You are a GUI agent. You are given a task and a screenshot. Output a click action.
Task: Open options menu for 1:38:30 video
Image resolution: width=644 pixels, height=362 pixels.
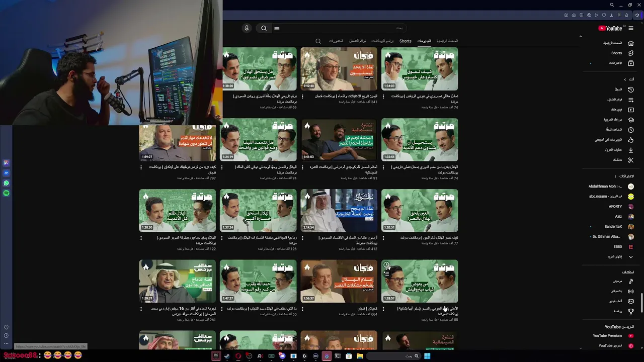coord(141,238)
